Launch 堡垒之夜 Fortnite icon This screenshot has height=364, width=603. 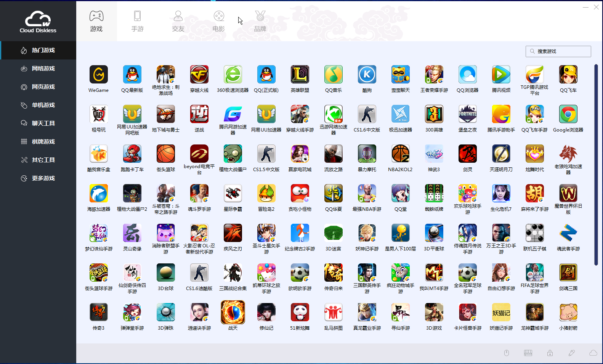(x=468, y=114)
